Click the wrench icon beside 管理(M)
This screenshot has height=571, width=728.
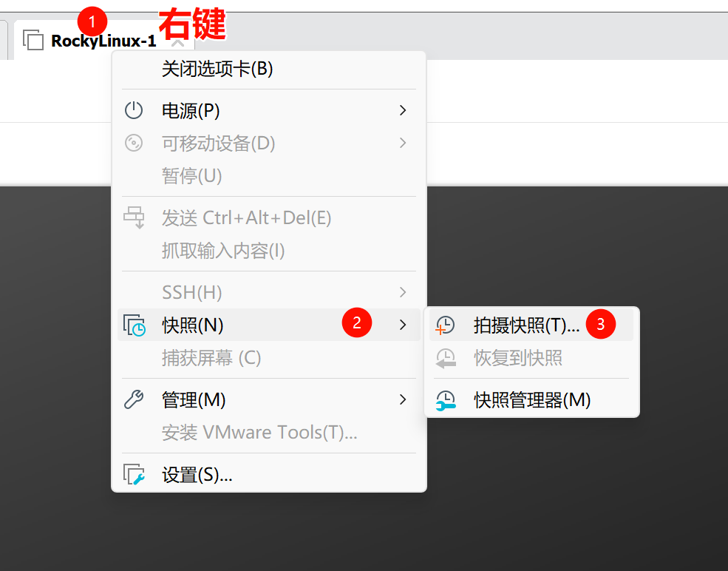pyautogui.click(x=134, y=399)
